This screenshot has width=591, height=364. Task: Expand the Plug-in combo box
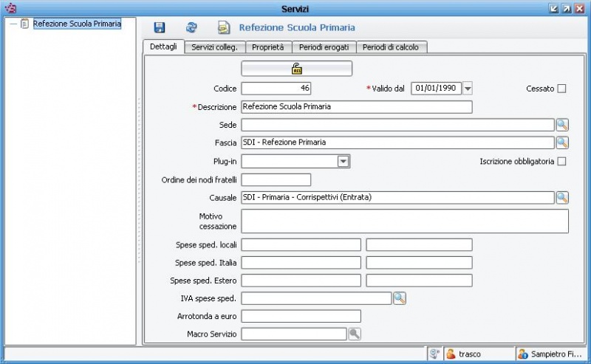343,161
